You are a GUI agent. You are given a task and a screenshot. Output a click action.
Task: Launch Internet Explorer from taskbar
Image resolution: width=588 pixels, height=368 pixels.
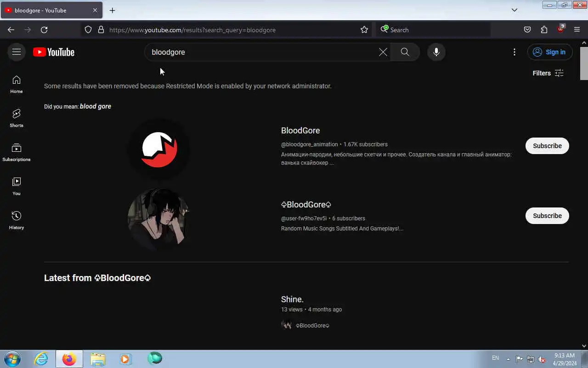[41, 359]
